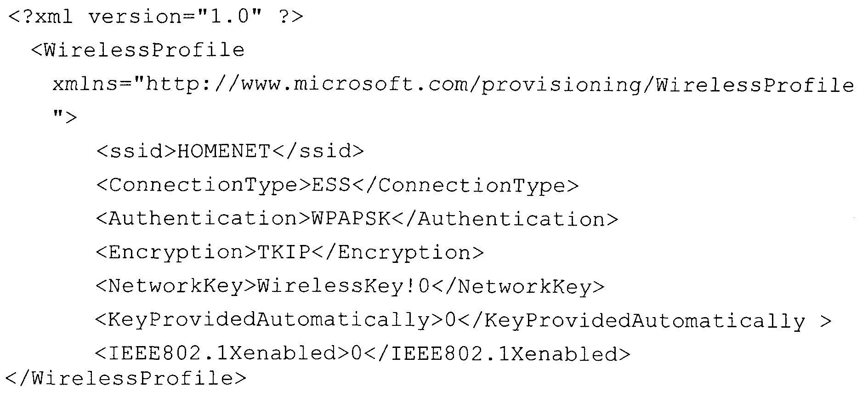The width and height of the screenshot is (868, 398).
Task: Select the closing ssid tag
Action: [318, 151]
